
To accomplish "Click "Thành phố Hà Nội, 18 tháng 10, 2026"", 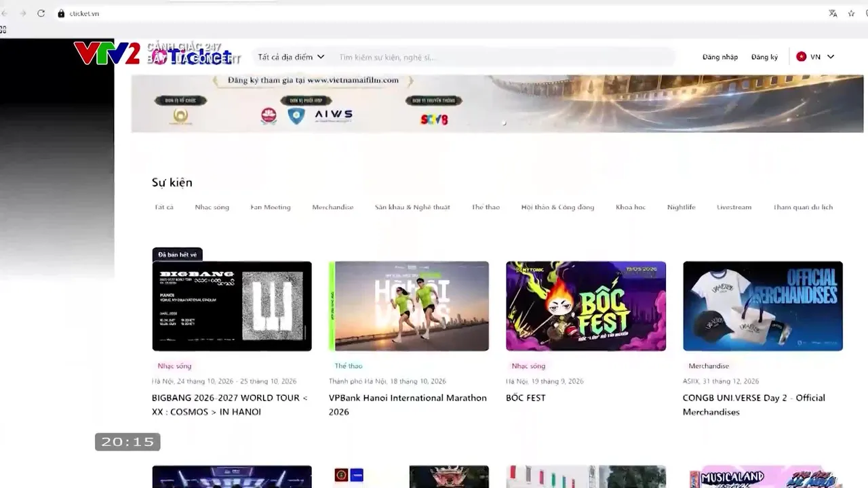I will pos(387,382).
